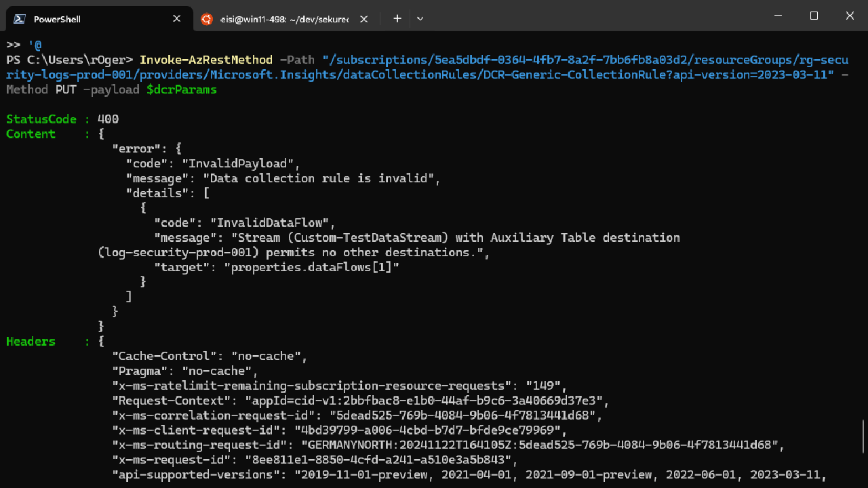Open the new tab dropdown chevron
This screenshot has width=868, height=488.
420,18
